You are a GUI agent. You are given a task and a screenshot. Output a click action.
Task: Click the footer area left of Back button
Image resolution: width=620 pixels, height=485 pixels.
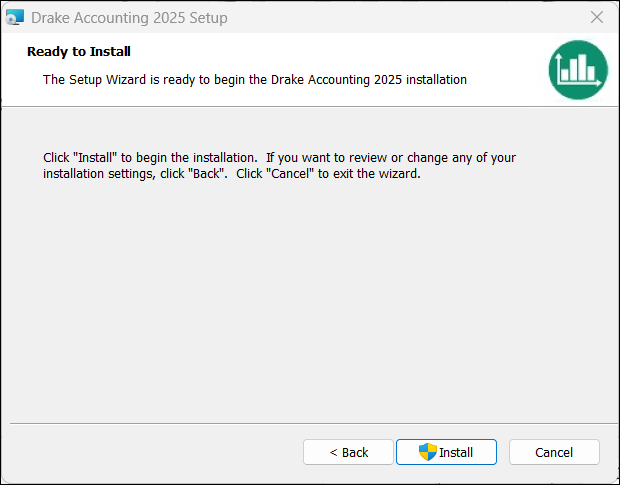pyautogui.click(x=150, y=452)
